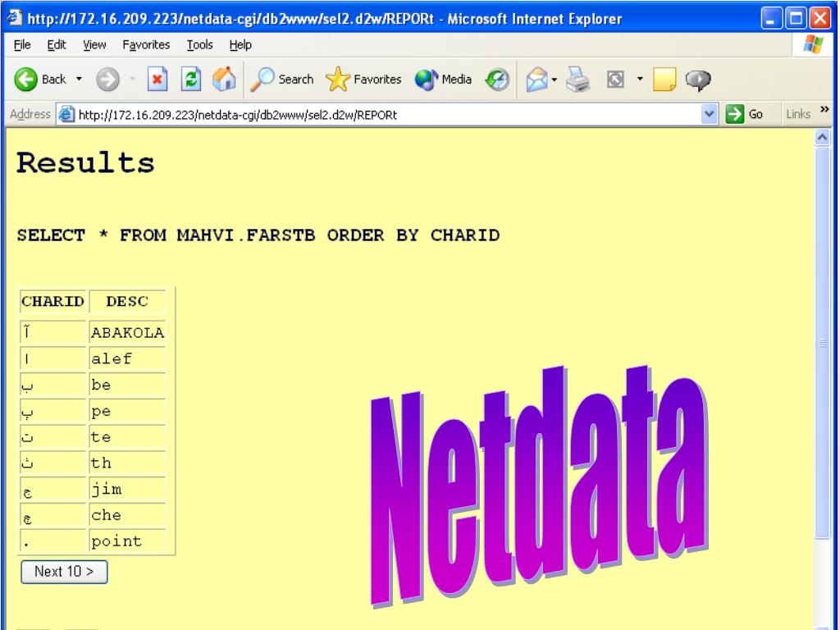This screenshot has height=630, width=840.
Task: Click the Netdata logo graphic
Action: pyautogui.click(x=540, y=486)
